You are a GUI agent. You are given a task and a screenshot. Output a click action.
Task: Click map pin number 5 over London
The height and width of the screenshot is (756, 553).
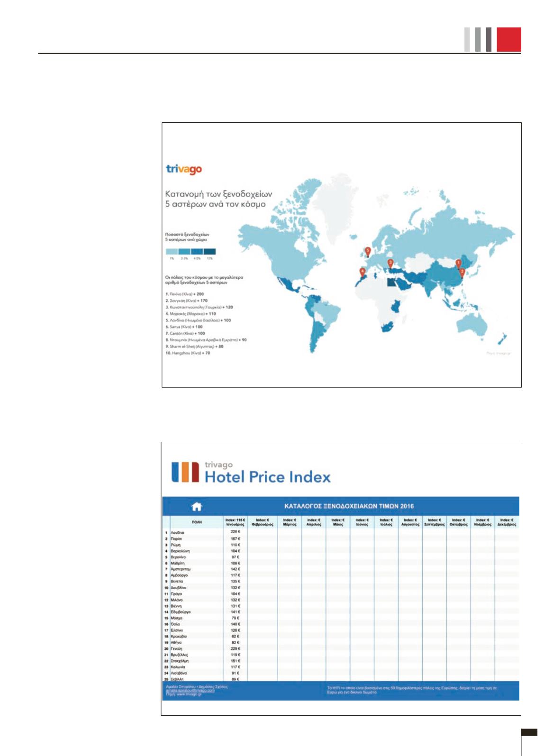tap(368, 251)
